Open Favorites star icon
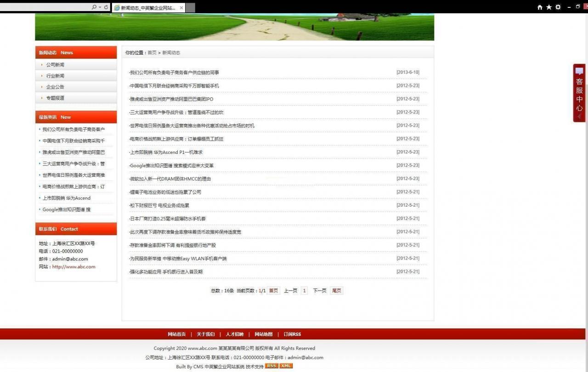 pos(549,7)
